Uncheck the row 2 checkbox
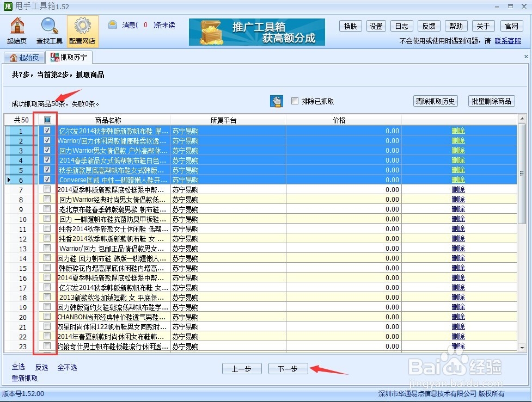The width and height of the screenshot is (532, 402). tap(47, 140)
